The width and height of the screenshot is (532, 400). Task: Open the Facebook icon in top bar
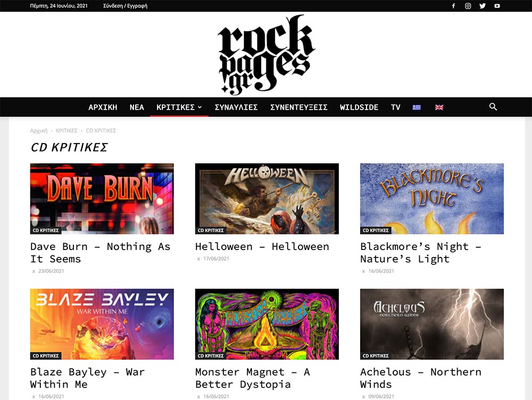453,6
